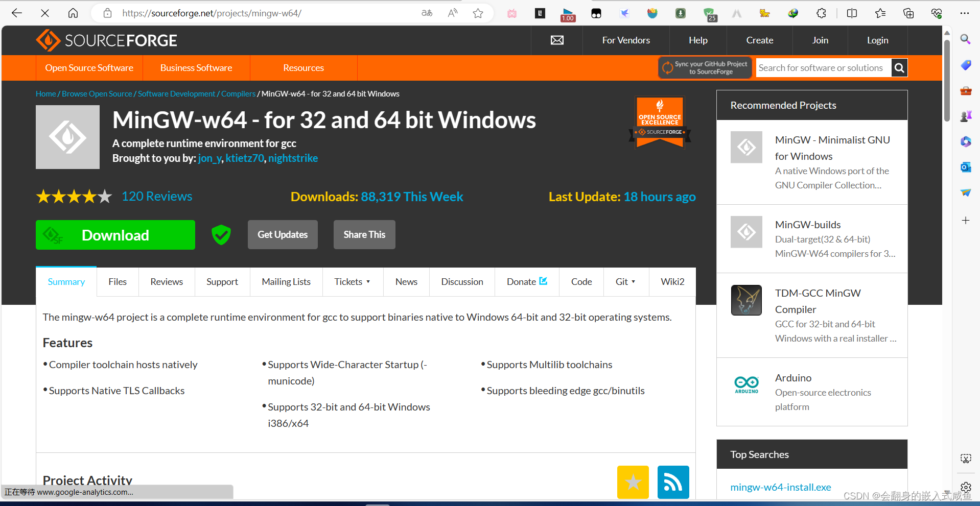
Task: Click the Get Updates button
Action: [283, 235]
